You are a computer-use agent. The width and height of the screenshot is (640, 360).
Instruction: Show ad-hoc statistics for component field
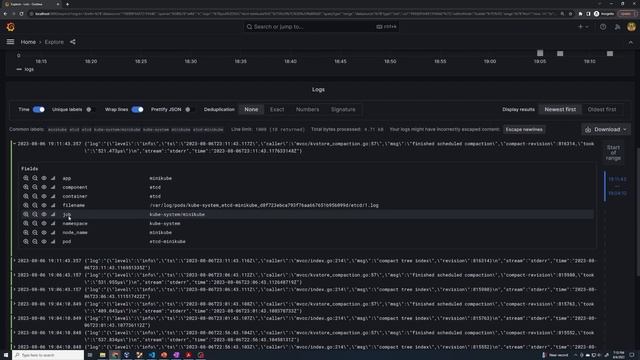pos(53,187)
